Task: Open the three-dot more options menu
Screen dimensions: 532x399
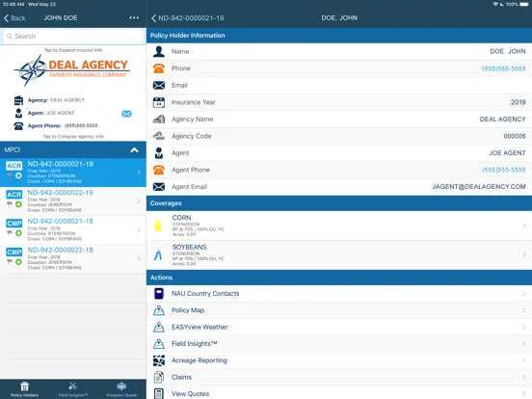Action: tap(134, 17)
